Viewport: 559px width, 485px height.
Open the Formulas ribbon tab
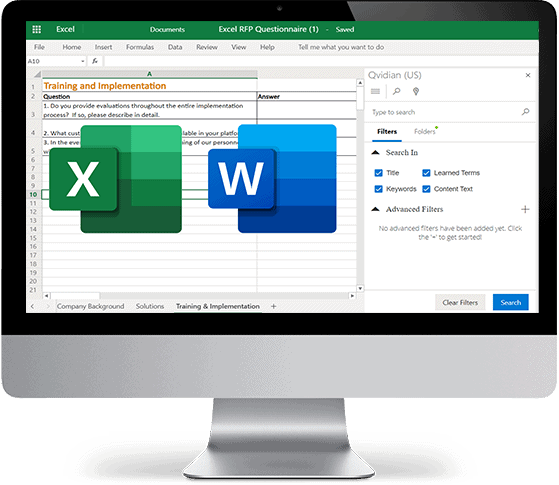coord(140,47)
